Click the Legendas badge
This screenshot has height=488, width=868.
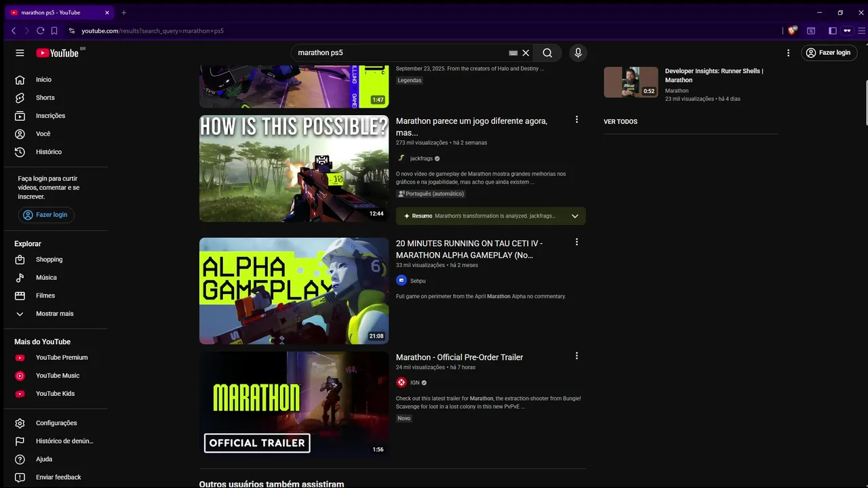(410, 81)
